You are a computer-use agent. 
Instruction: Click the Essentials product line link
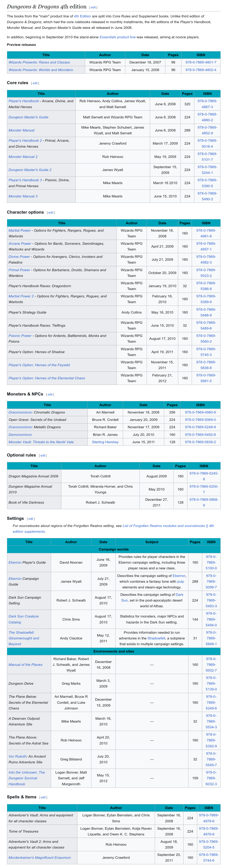click(x=117, y=37)
